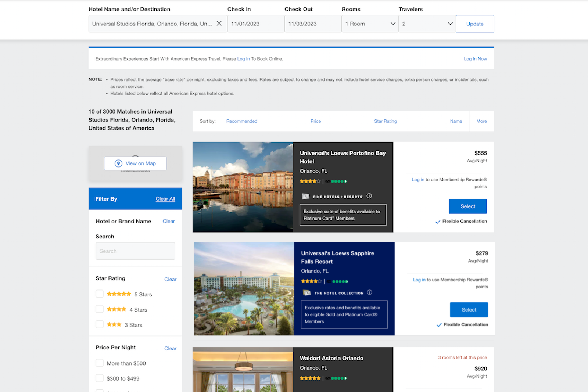Tick the 3 Stars checkbox

(x=100, y=324)
